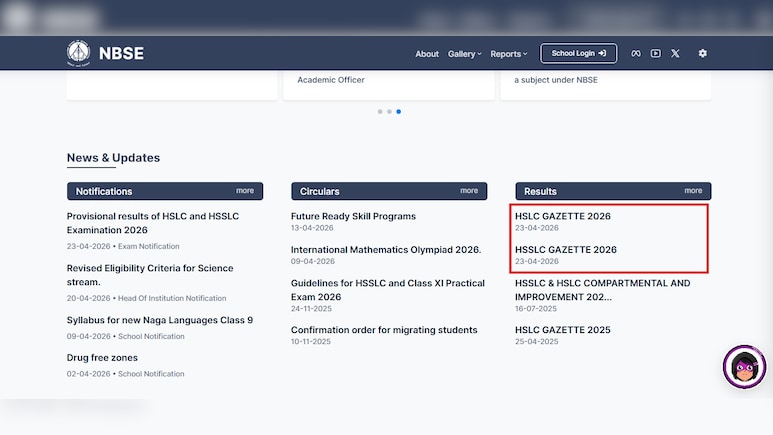
Task: Open Drug free zones notification
Action: (x=102, y=358)
